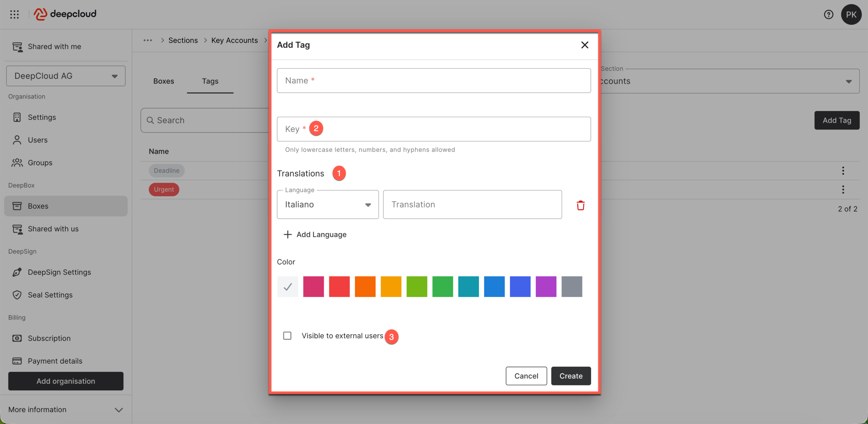Expand the DeepCloud AG organisation selector

[x=66, y=76]
